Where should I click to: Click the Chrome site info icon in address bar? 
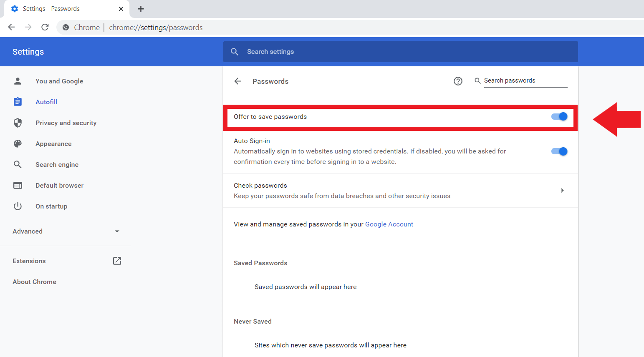[x=66, y=28]
